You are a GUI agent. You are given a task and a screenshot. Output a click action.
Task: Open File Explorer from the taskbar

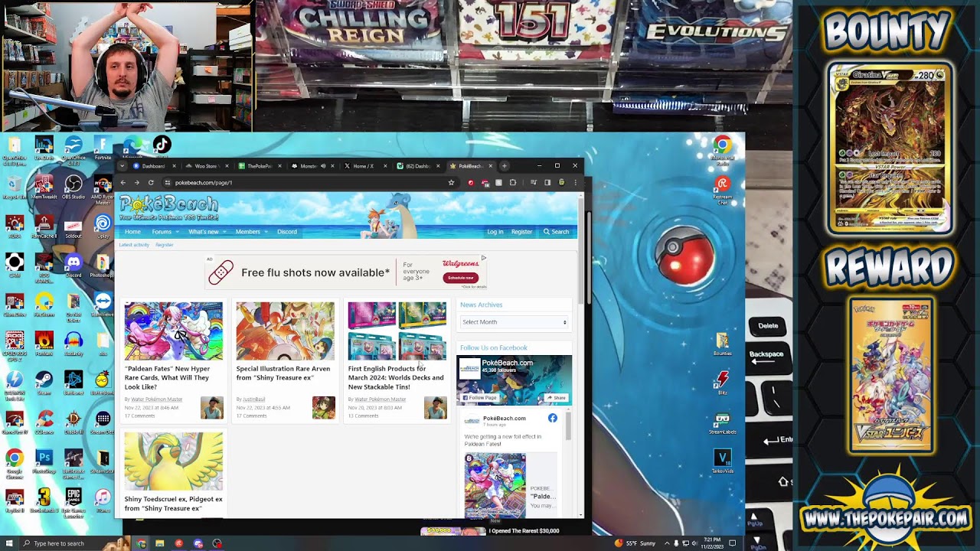(160, 543)
